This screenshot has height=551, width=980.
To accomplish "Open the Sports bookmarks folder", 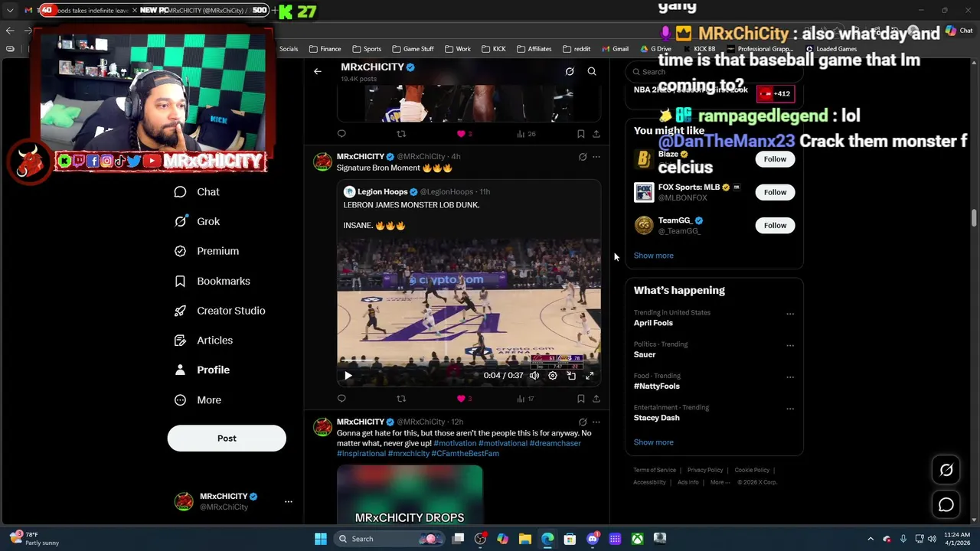I will 367,49.
